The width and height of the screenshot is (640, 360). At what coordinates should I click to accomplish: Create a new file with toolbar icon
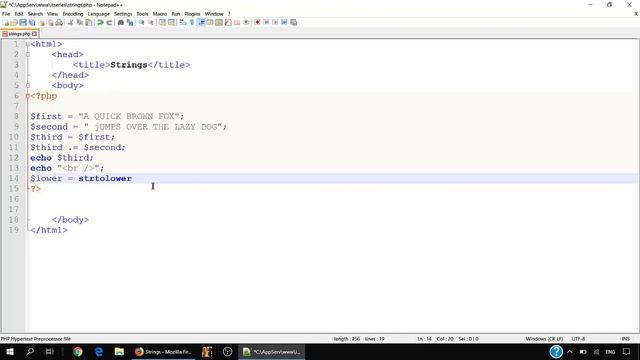[x=6, y=22]
